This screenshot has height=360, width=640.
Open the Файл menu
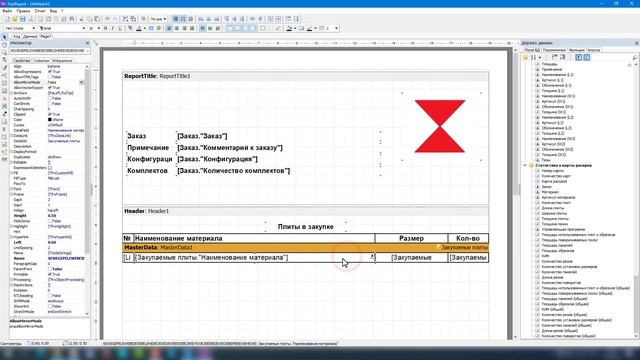[7, 11]
